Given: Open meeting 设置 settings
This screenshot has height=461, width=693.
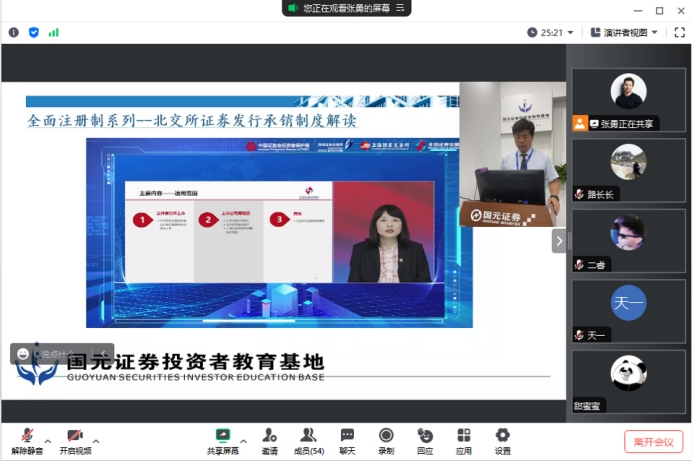Looking at the screenshot, I should (x=503, y=442).
